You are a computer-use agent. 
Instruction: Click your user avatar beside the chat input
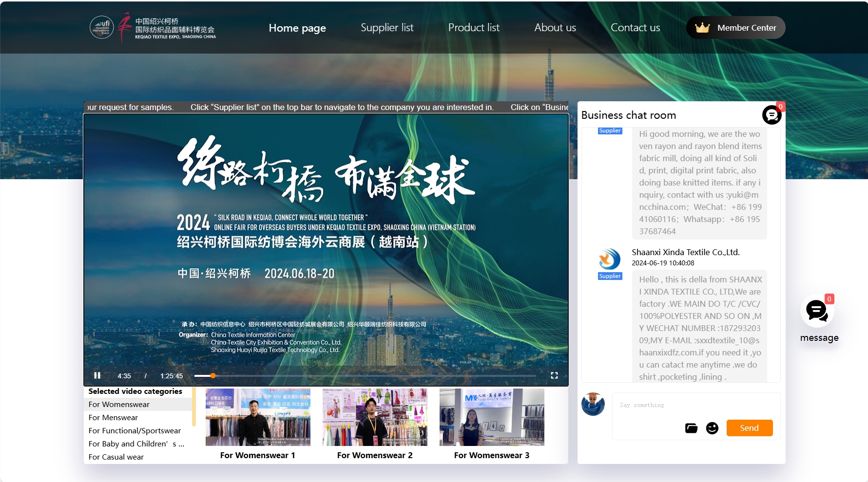(593, 404)
